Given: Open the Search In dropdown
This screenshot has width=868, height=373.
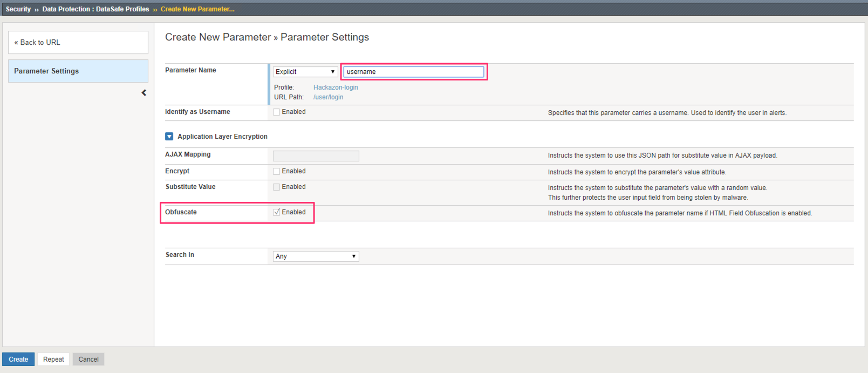Looking at the screenshot, I should pos(316,256).
